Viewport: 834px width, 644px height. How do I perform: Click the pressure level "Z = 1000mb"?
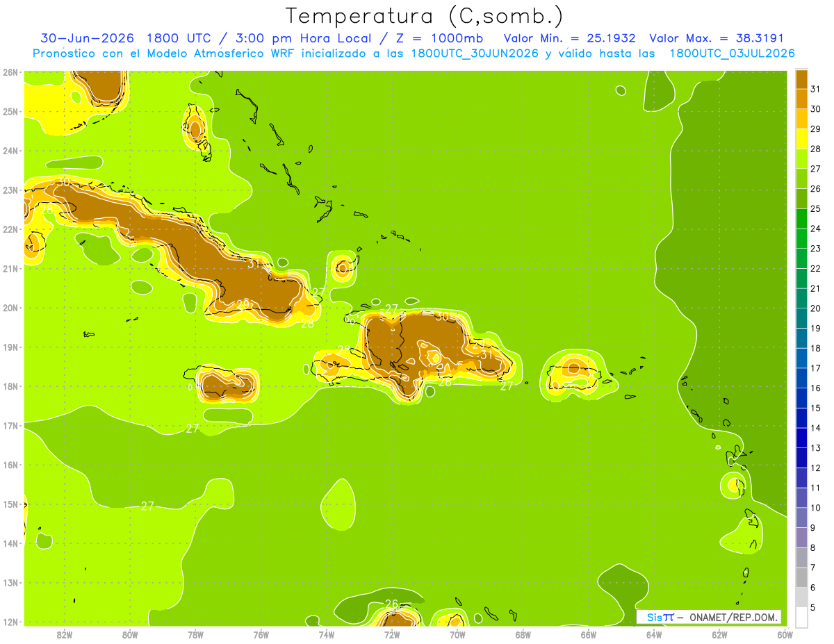439,38
